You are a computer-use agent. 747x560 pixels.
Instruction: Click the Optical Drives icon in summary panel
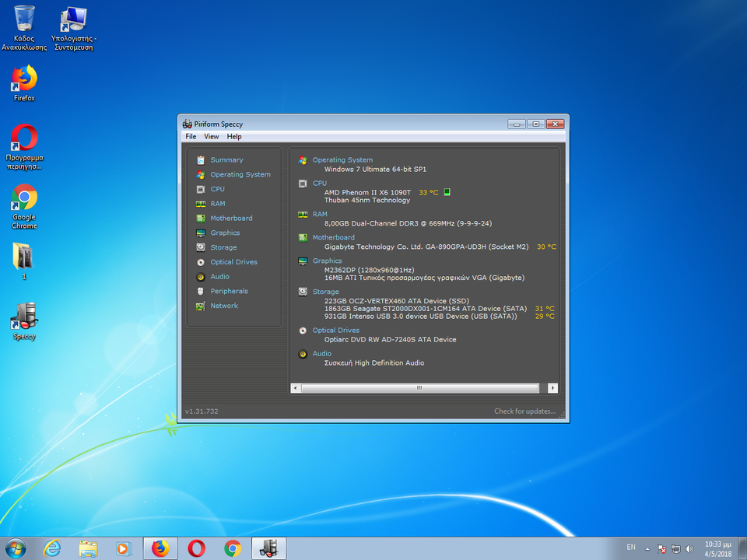(303, 331)
